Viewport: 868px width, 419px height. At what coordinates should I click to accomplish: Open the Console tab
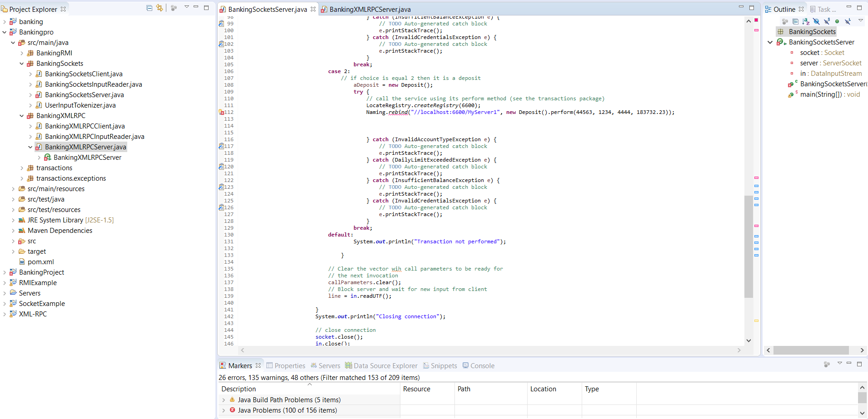(x=482, y=366)
